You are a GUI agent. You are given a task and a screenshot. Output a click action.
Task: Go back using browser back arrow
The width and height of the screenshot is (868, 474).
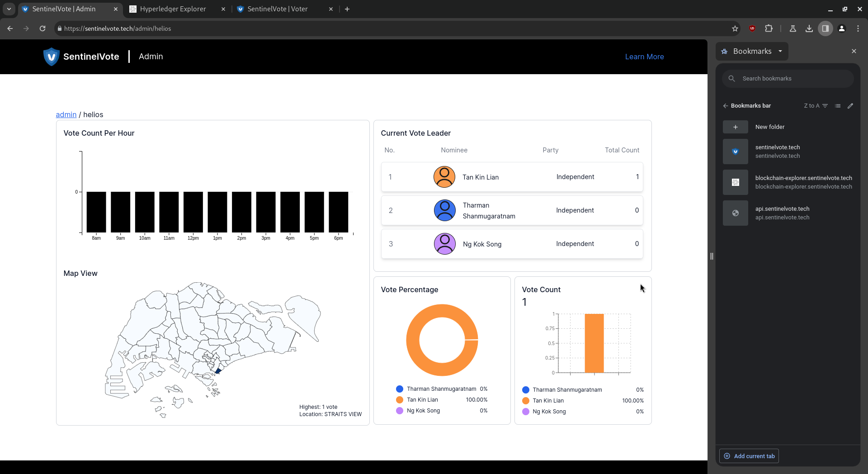coord(10,28)
